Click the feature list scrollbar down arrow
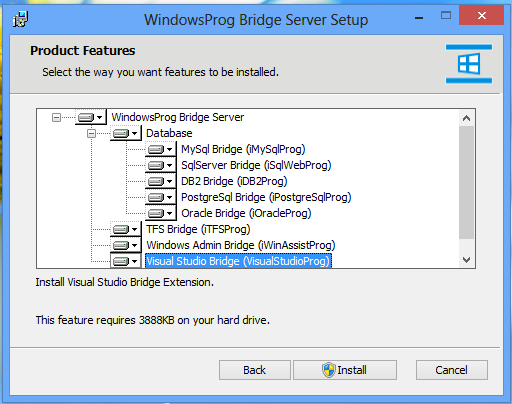512x404 pixels. (x=466, y=260)
